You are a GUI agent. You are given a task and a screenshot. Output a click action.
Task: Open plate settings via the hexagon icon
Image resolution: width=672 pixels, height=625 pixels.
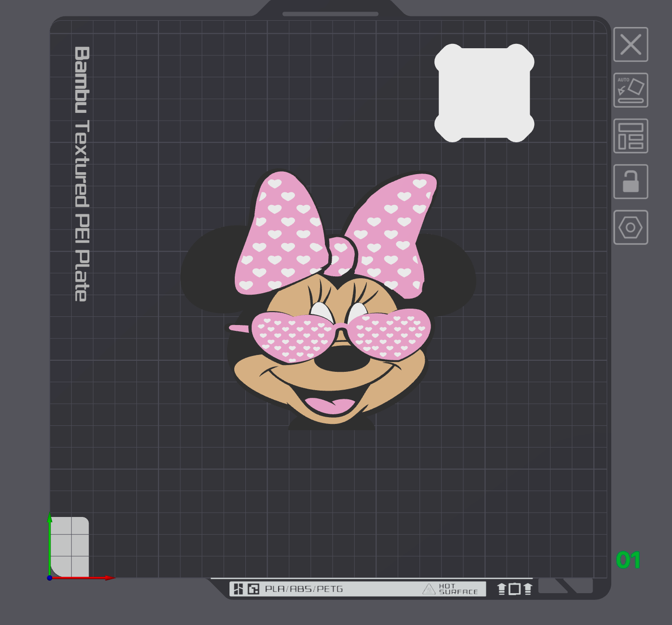(631, 227)
